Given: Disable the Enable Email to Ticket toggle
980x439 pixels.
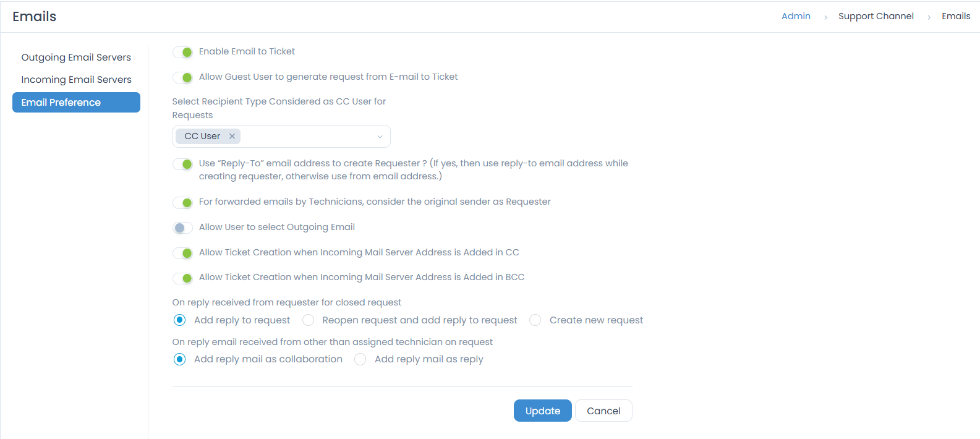Looking at the screenshot, I should (x=182, y=52).
